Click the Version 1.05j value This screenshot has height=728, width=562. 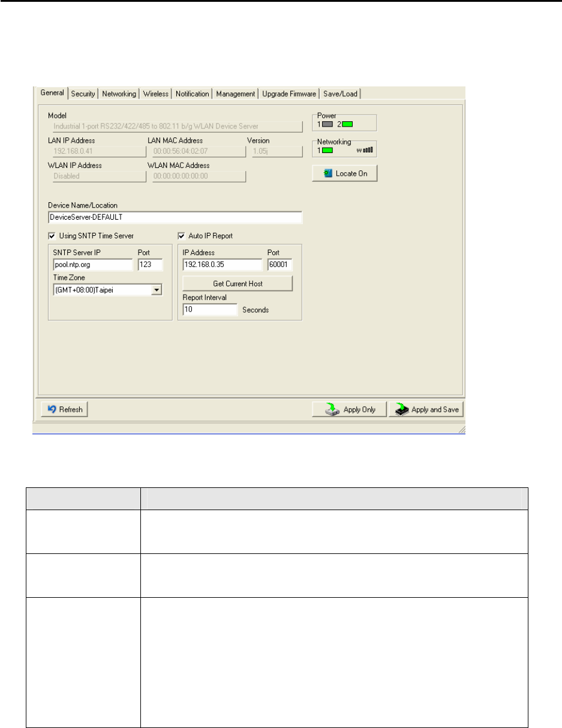click(277, 152)
